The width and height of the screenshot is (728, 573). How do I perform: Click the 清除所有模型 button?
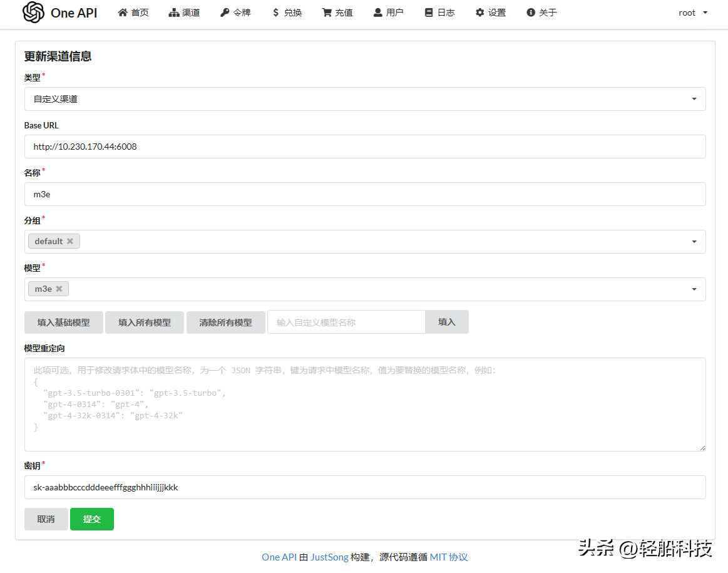(x=225, y=322)
